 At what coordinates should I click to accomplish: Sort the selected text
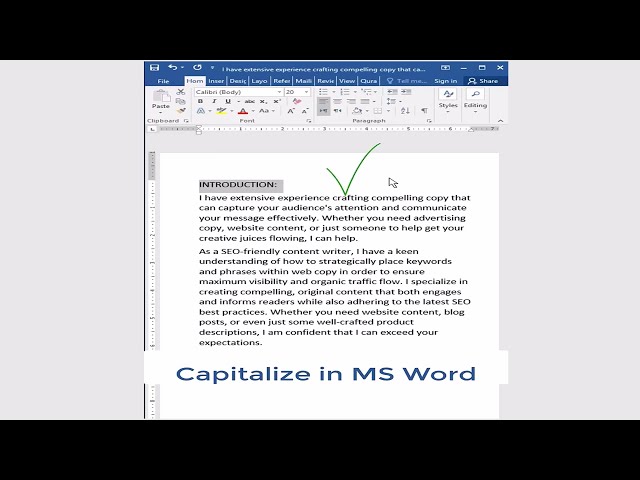405,111
